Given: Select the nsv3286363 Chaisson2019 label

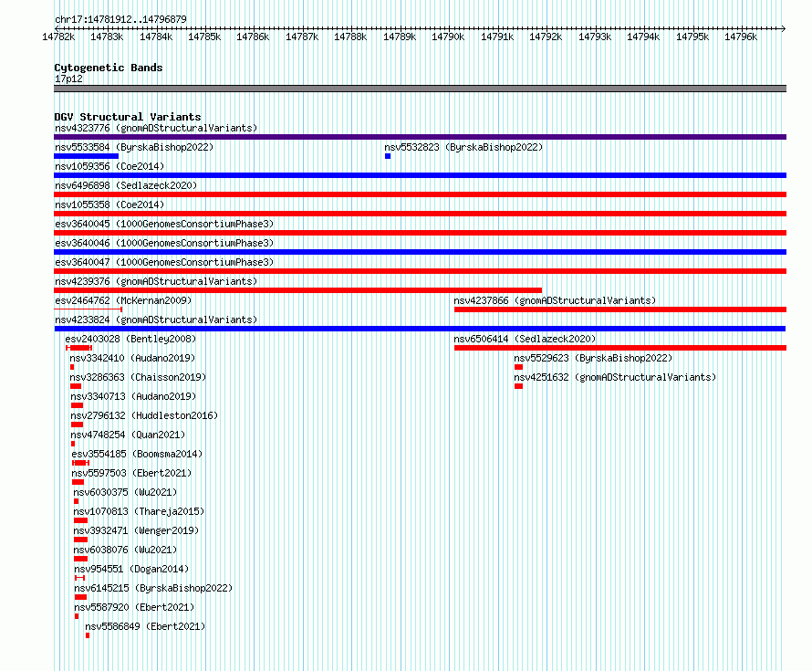Looking at the screenshot, I should tap(138, 377).
